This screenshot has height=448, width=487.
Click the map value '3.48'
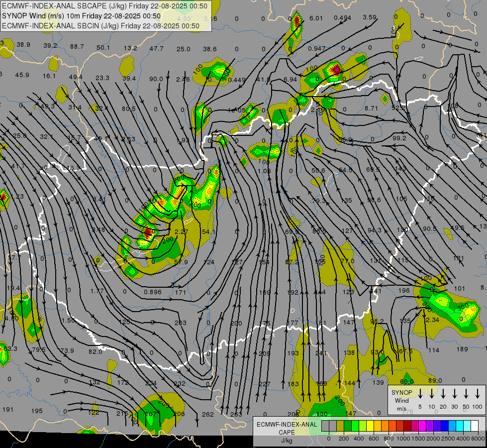[98, 230]
